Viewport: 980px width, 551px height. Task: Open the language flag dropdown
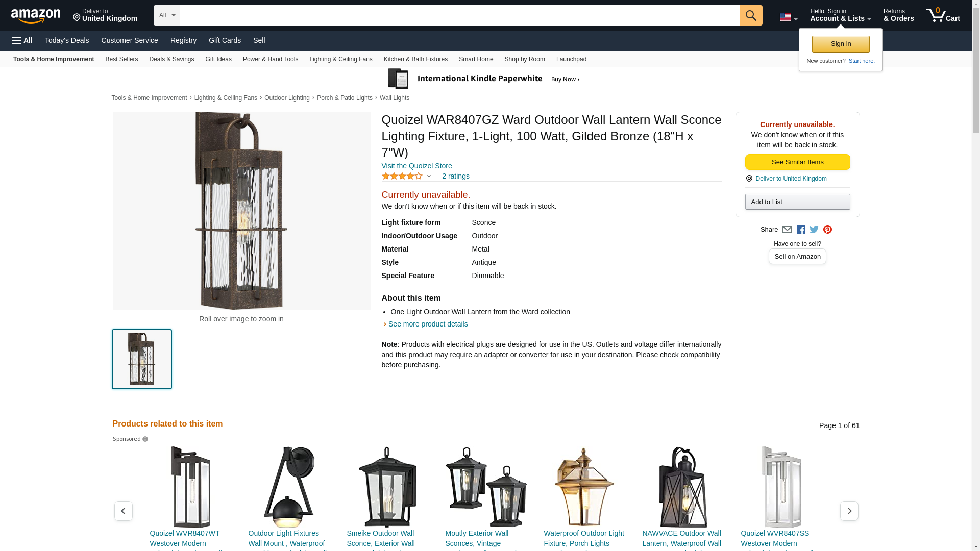pyautogui.click(x=788, y=17)
